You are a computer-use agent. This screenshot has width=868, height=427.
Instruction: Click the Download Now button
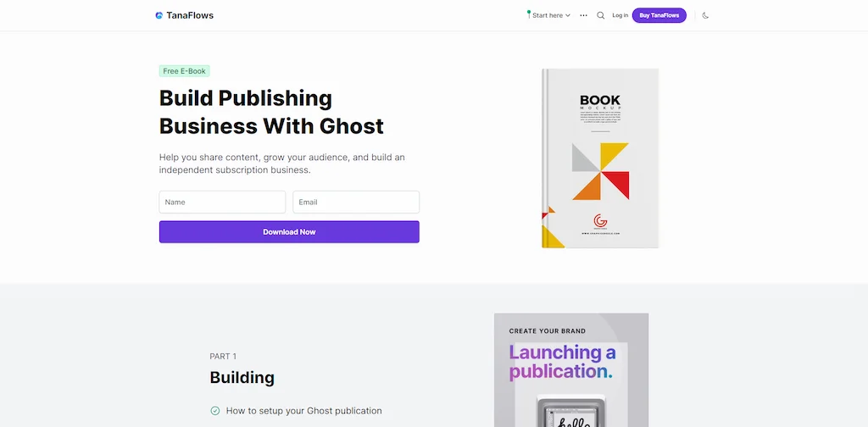click(x=289, y=232)
